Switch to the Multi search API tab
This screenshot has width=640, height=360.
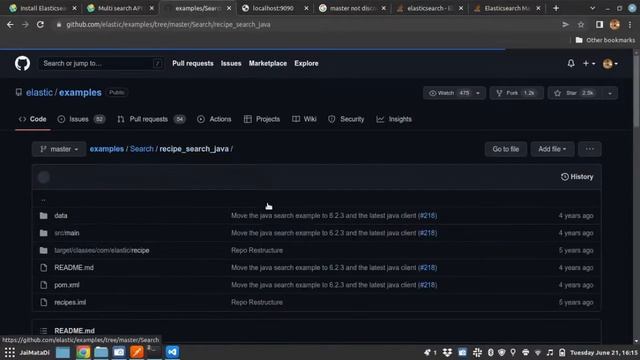click(119, 8)
